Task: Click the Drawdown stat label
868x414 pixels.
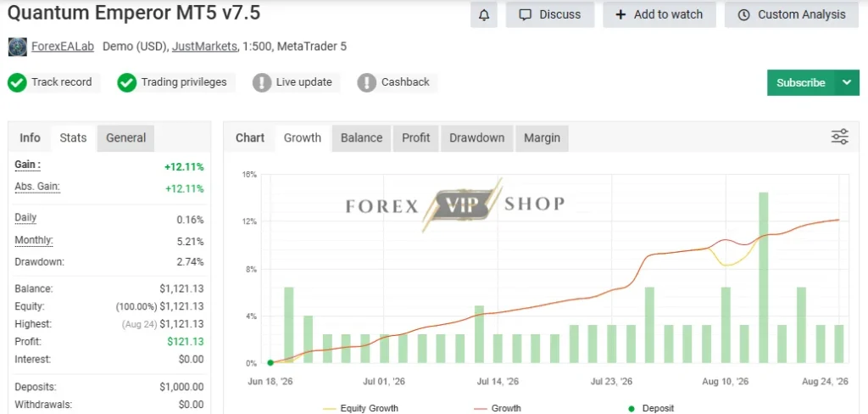Action: [39, 261]
